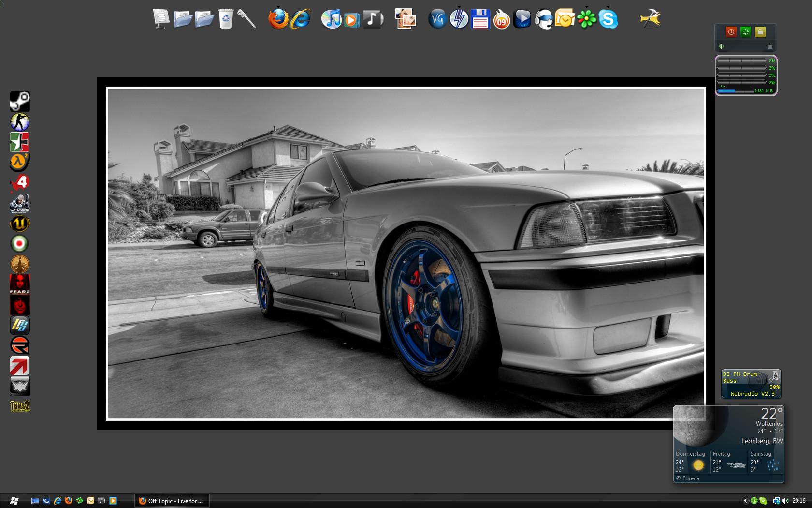Click the blue floppy disk dock icon
Screen dimensions: 812x508
pos(480,19)
